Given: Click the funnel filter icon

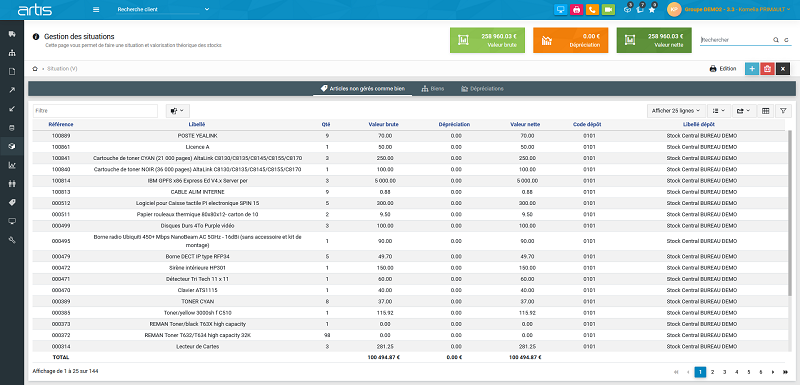Looking at the screenshot, I should pyautogui.click(x=783, y=111).
